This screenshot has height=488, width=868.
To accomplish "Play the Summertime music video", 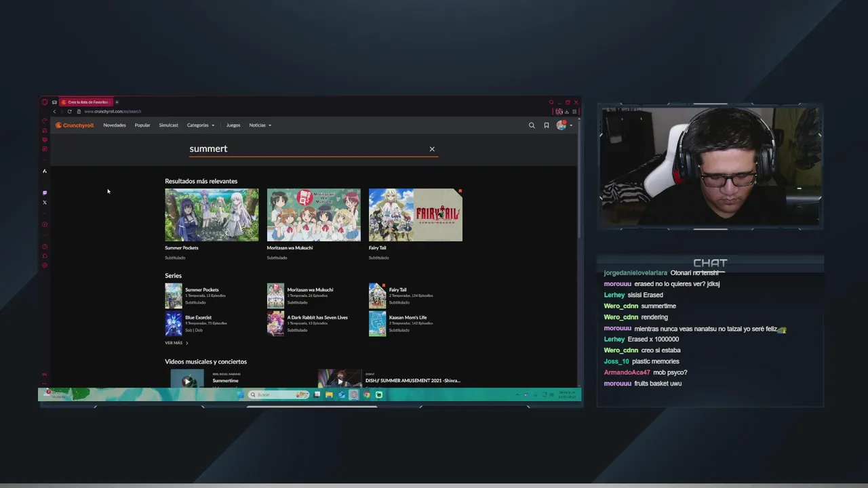I will pos(187,380).
